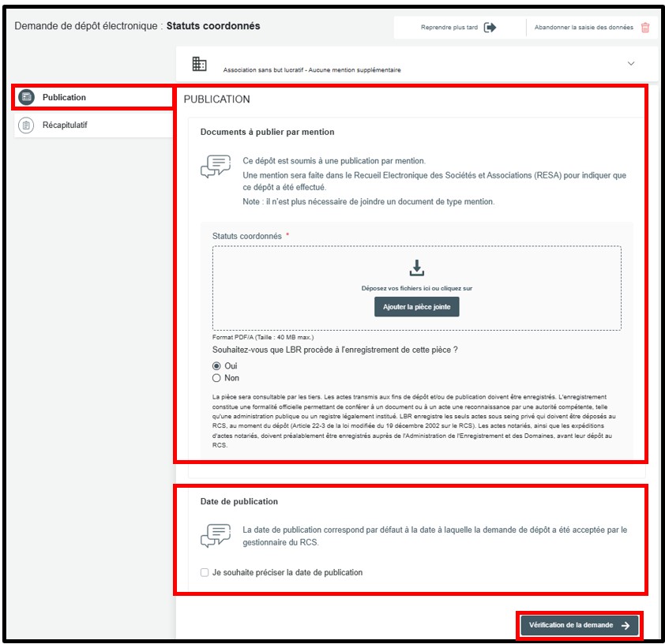Click the speech bubble icon under Documents à publier

[216, 167]
